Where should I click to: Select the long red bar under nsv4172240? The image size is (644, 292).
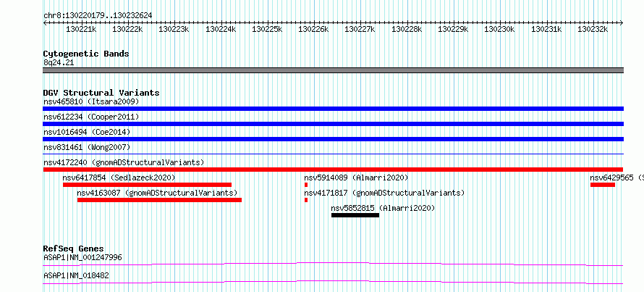(x=333, y=170)
